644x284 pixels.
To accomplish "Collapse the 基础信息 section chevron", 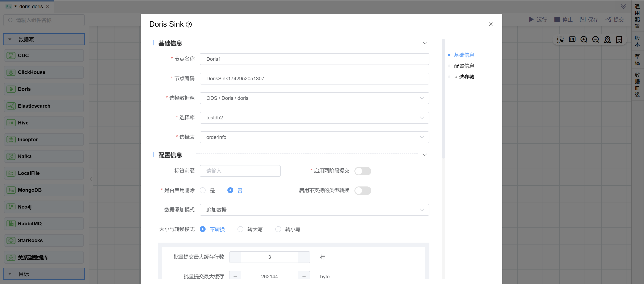I will click(x=425, y=43).
